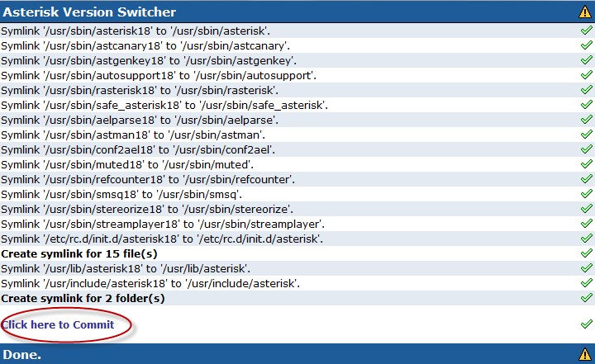Select the /usr/include/asterisk18 symlink message text

(x=150, y=284)
